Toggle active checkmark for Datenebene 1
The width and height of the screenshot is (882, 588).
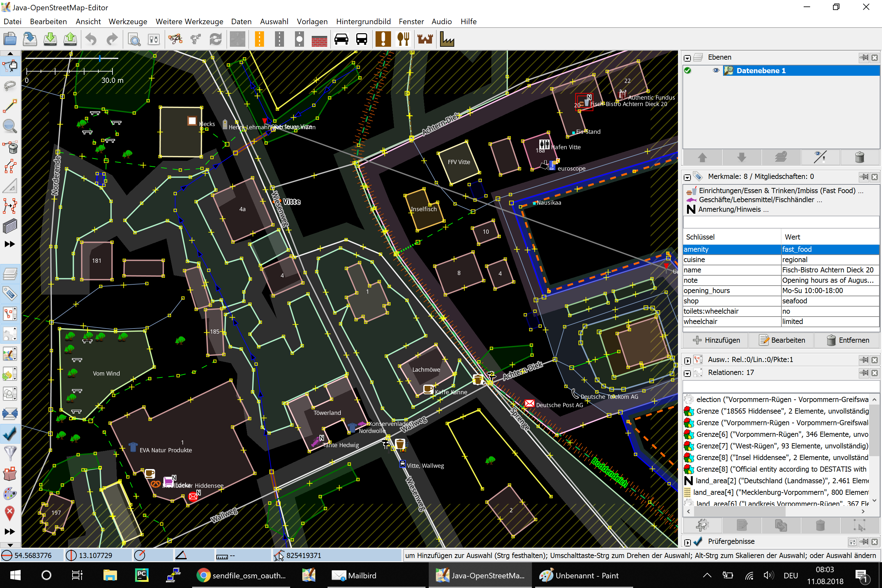(688, 71)
